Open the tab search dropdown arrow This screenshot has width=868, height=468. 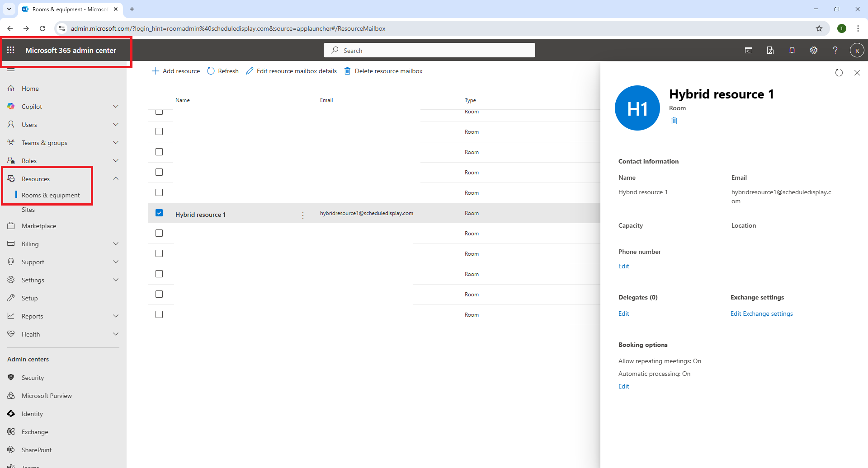point(9,9)
